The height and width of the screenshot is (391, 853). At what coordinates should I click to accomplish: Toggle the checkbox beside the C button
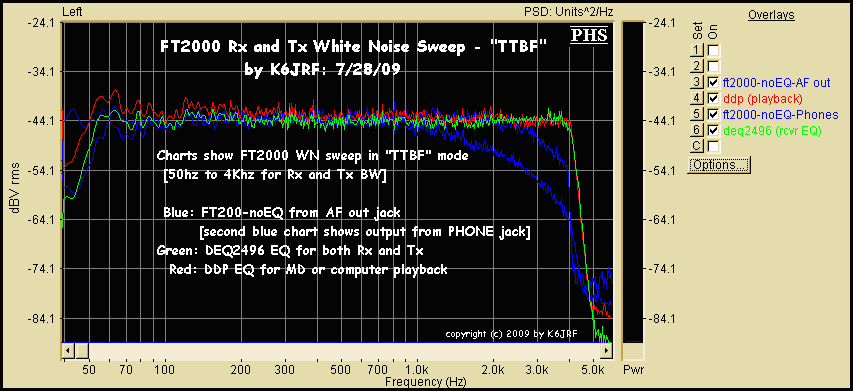pyautogui.click(x=713, y=146)
